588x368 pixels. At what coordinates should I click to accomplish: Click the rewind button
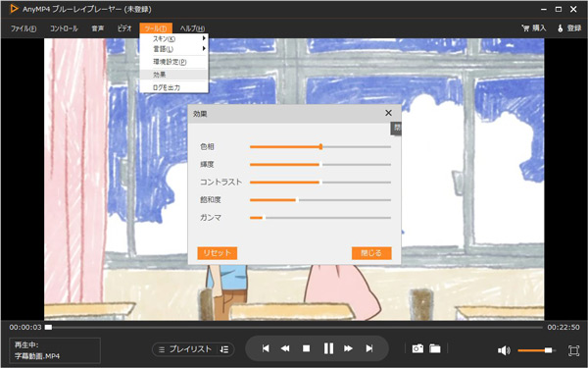[285, 348]
